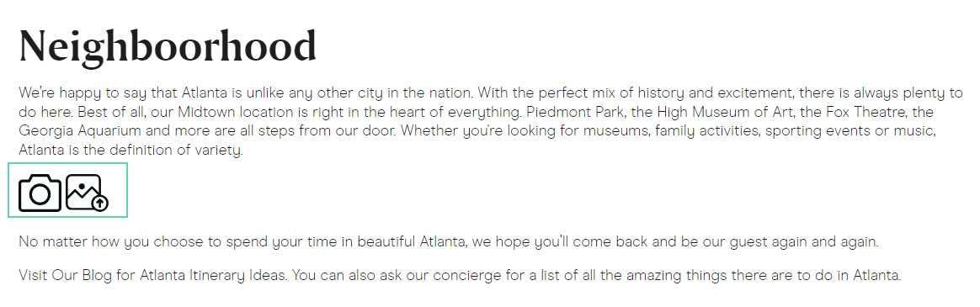Screen dimensions: 980x307
Task: Click the sentence starting No matter how
Action: pos(448,241)
